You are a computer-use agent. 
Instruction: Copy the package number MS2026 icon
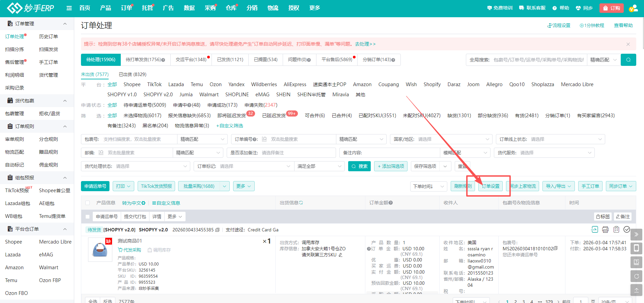point(556,248)
